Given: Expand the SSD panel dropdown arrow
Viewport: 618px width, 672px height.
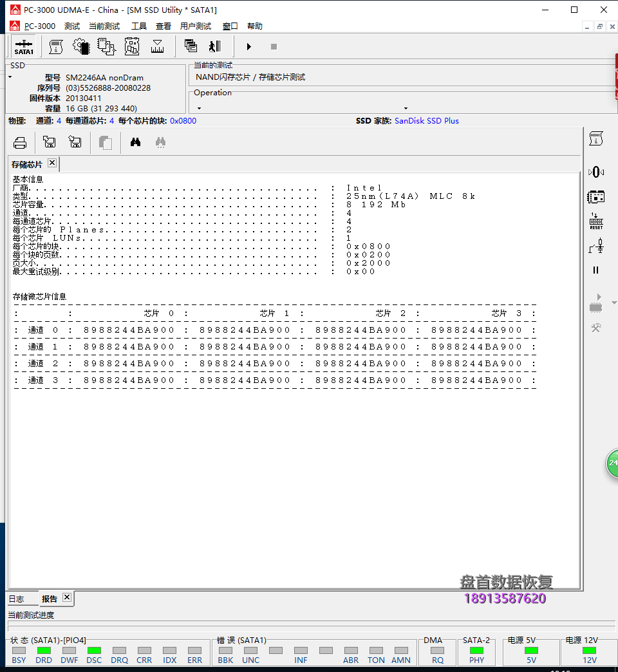Looking at the screenshot, I should pyautogui.click(x=10, y=78).
